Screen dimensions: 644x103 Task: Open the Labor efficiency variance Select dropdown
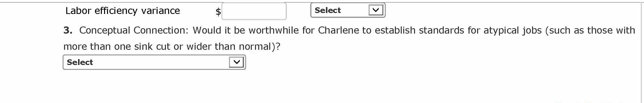(348, 10)
